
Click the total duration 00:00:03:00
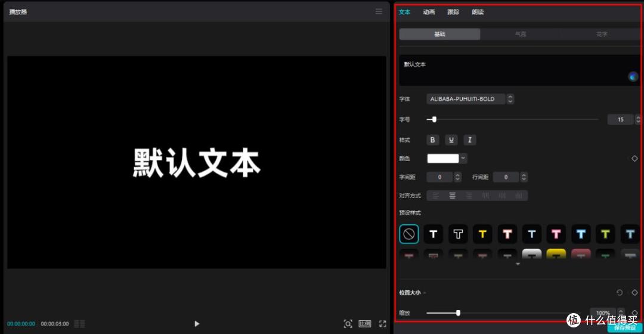pyautogui.click(x=55, y=324)
